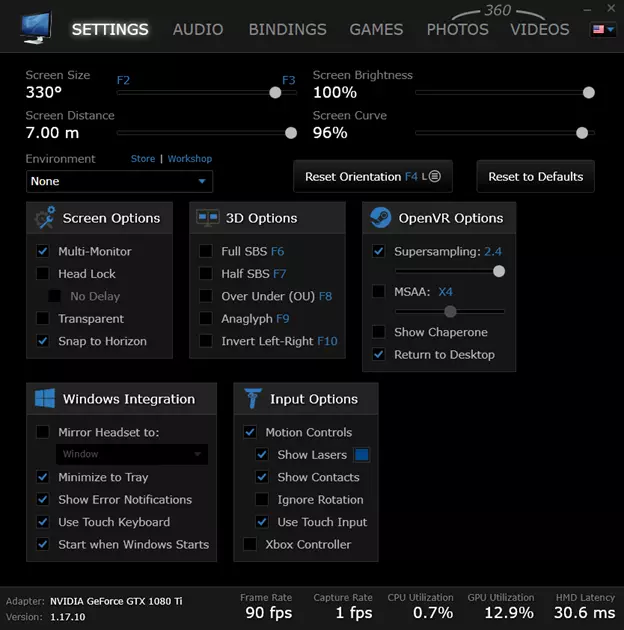
Task: Toggle the No Delay checkbox
Action: pyautogui.click(x=55, y=296)
